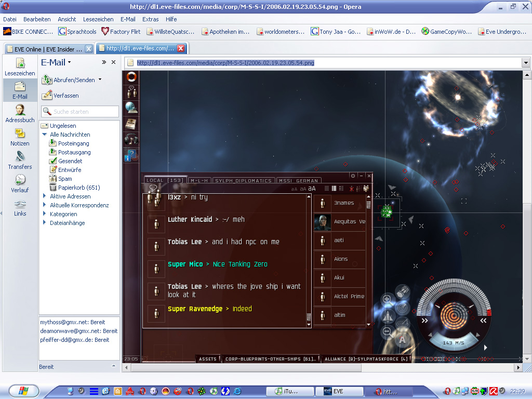The width and height of the screenshot is (532, 399).
Task: Close the dl1.eve-files.com tab
Action: tap(181, 48)
